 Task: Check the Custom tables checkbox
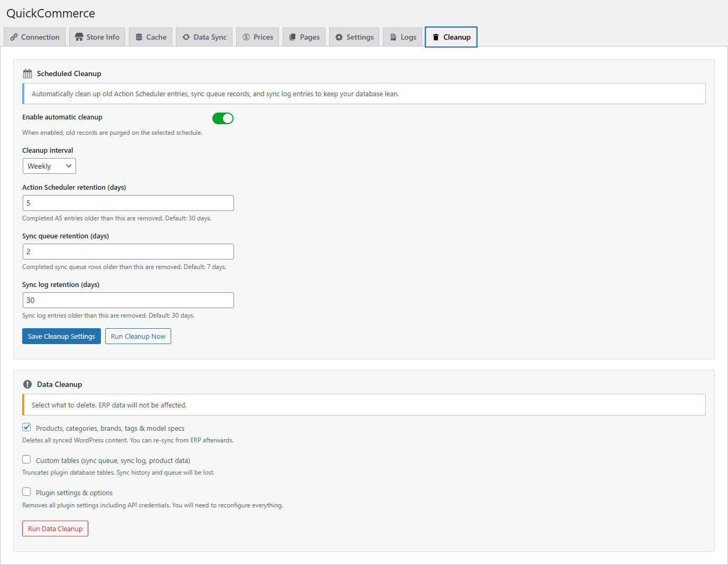click(x=26, y=459)
